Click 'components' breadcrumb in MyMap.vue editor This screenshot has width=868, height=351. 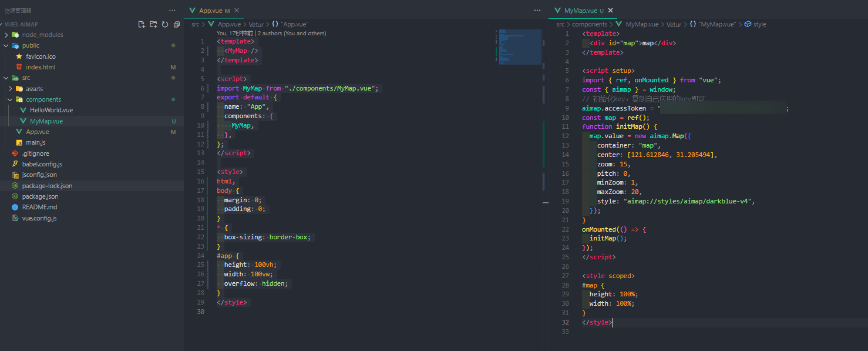pos(590,24)
